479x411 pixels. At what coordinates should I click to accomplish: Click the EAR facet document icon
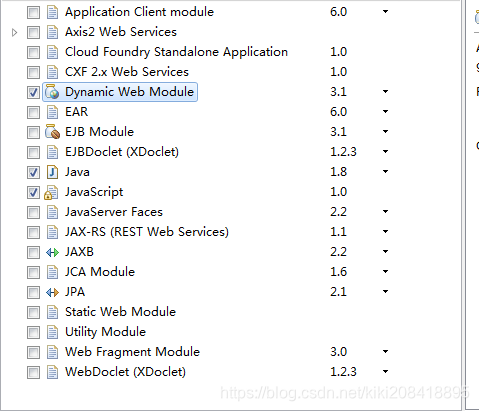pos(52,112)
